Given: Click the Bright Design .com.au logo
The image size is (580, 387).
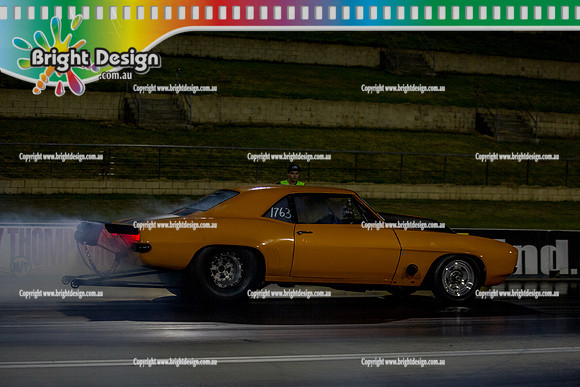Looking at the screenshot, I should (x=86, y=56).
